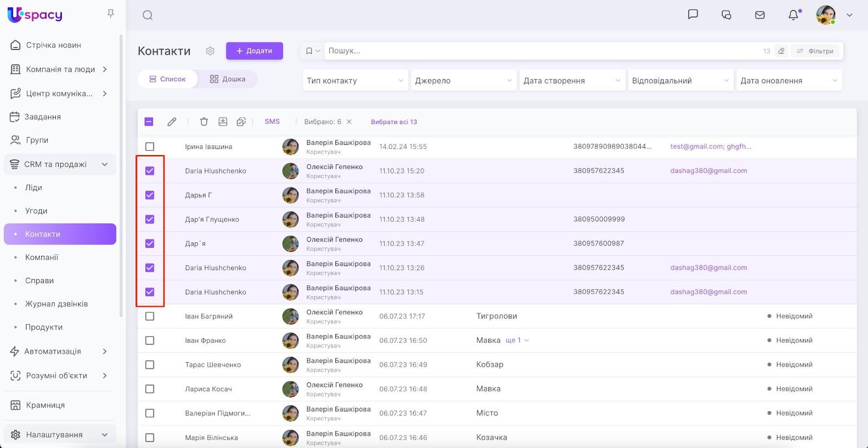Switch to the Дошка view tab
The height and width of the screenshot is (448, 868).
coord(228,79)
